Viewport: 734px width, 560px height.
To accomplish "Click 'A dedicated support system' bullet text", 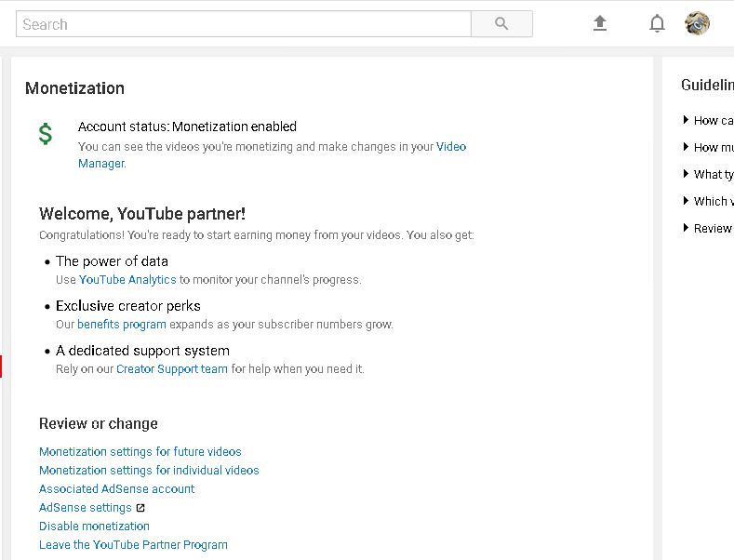I will 142,351.
